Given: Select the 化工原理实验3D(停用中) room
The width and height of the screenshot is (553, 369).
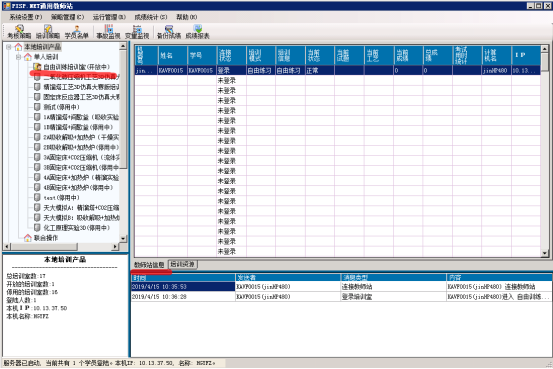Looking at the screenshot, I should point(77,228).
